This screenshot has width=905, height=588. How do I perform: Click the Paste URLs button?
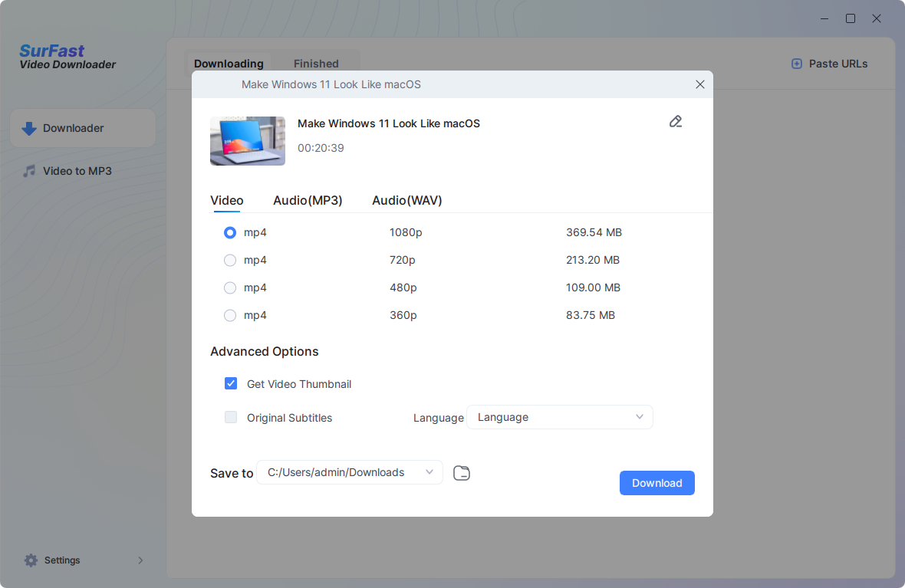tap(829, 64)
